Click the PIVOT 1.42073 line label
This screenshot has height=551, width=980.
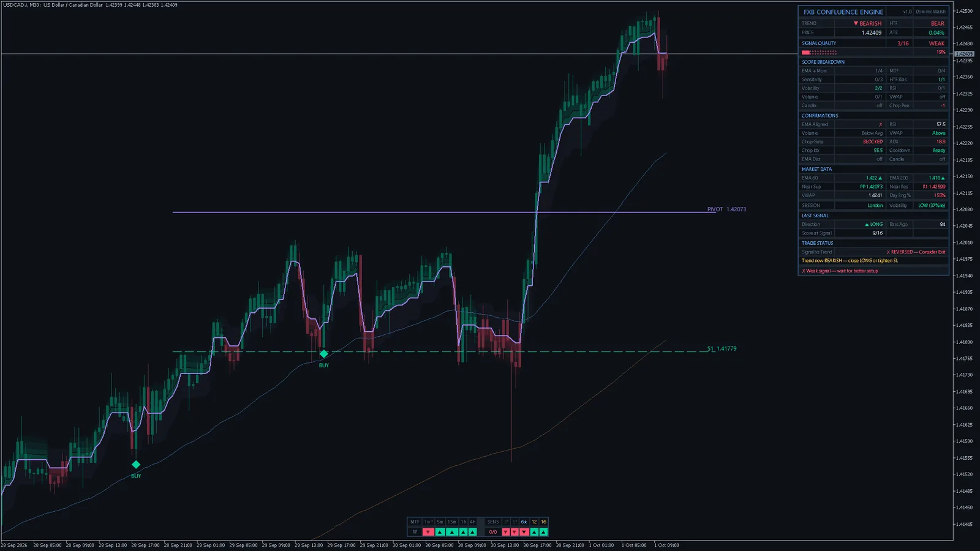coord(726,209)
